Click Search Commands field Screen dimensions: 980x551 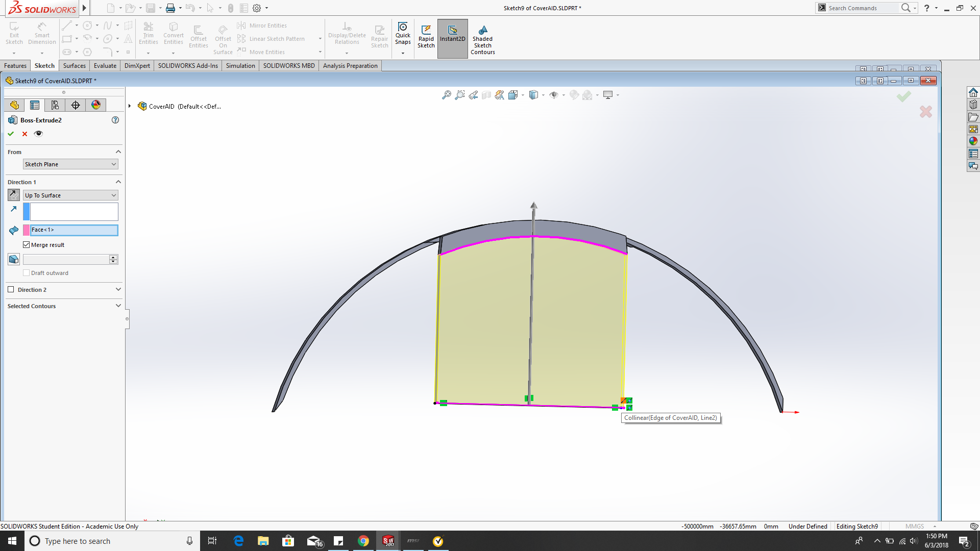click(x=863, y=8)
